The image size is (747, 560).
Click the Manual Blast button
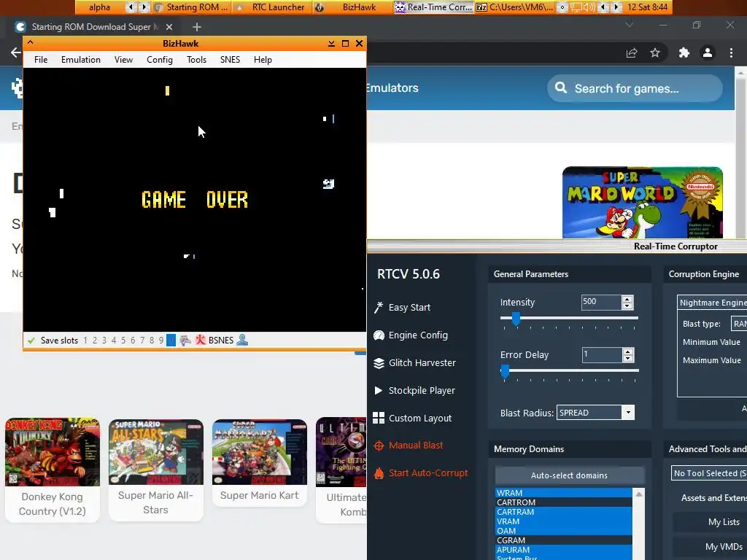(x=416, y=446)
